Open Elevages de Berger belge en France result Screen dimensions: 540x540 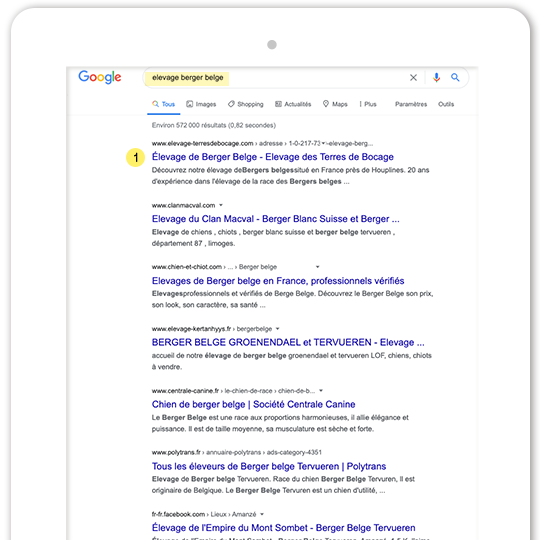[x=278, y=281]
